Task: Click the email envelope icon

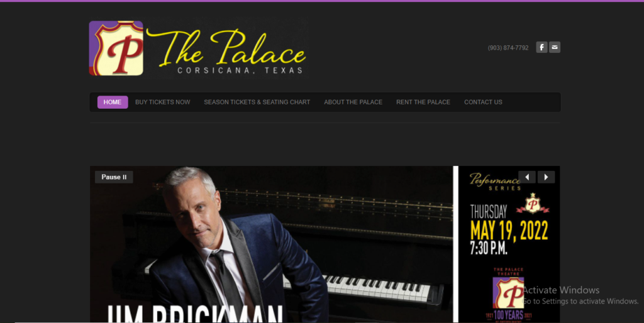Action: tap(555, 47)
